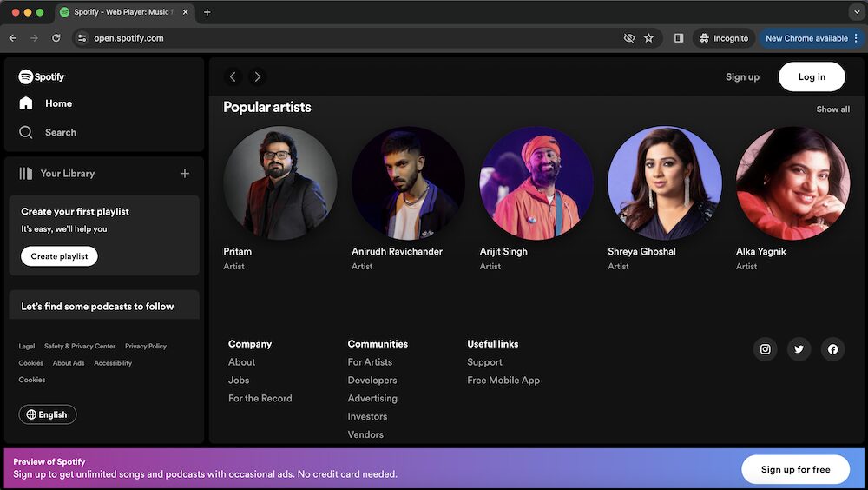
Task: Click the Show all link
Action: pyautogui.click(x=832, y=109)
